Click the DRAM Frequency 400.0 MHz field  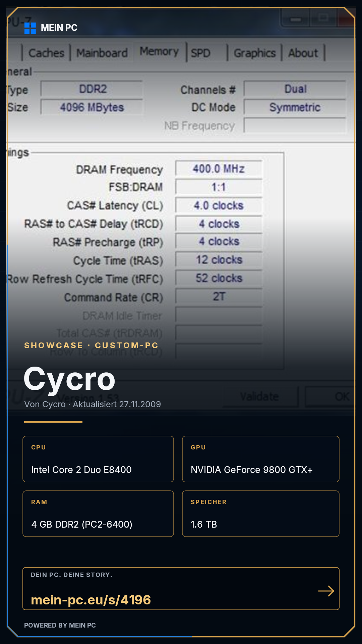tap(219, 169)
